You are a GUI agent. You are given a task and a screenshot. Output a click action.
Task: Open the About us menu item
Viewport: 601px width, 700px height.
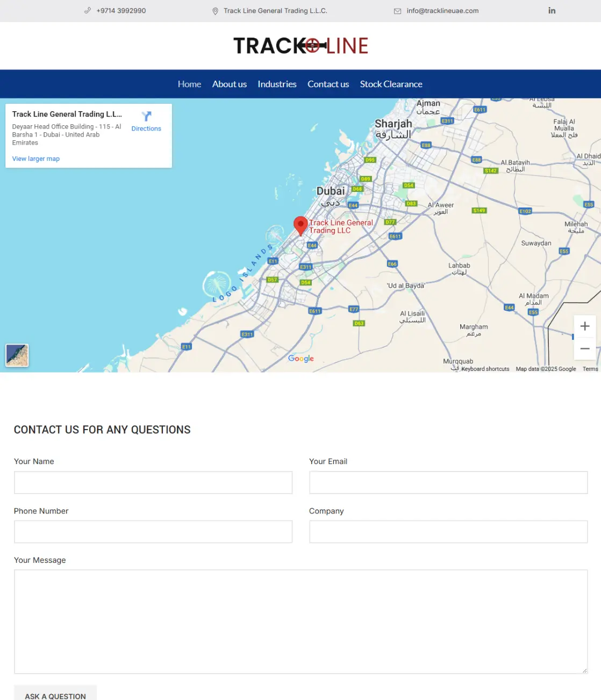pyautogui.click(x=230, y=84)
